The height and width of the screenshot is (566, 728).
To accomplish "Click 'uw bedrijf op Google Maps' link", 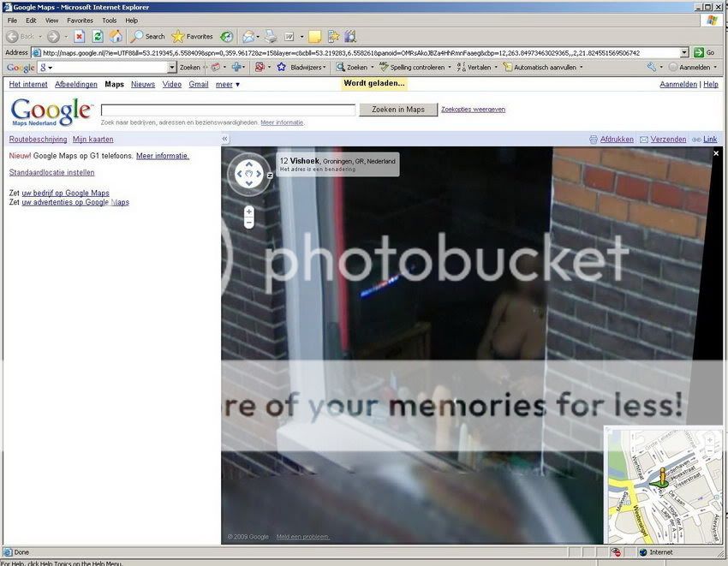I will coord(65,193).
